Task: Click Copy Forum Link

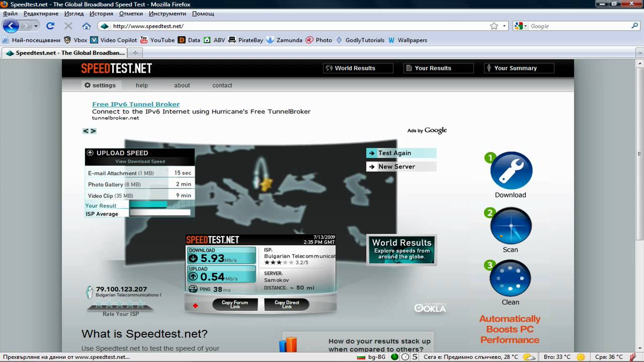Action: (235, 305)
